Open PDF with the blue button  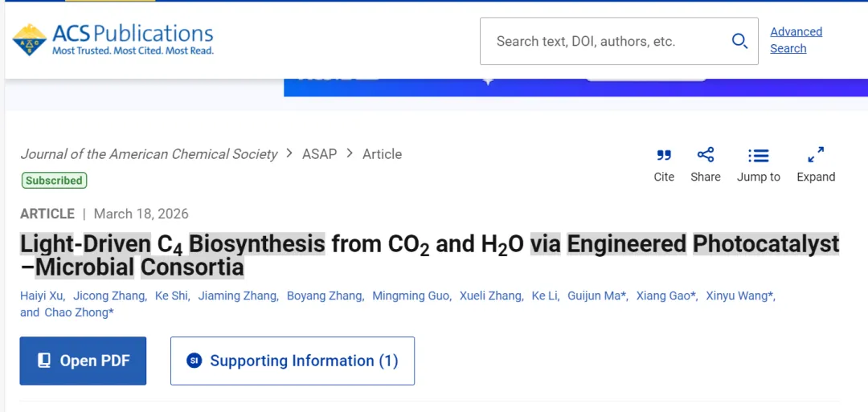(83, 361)
